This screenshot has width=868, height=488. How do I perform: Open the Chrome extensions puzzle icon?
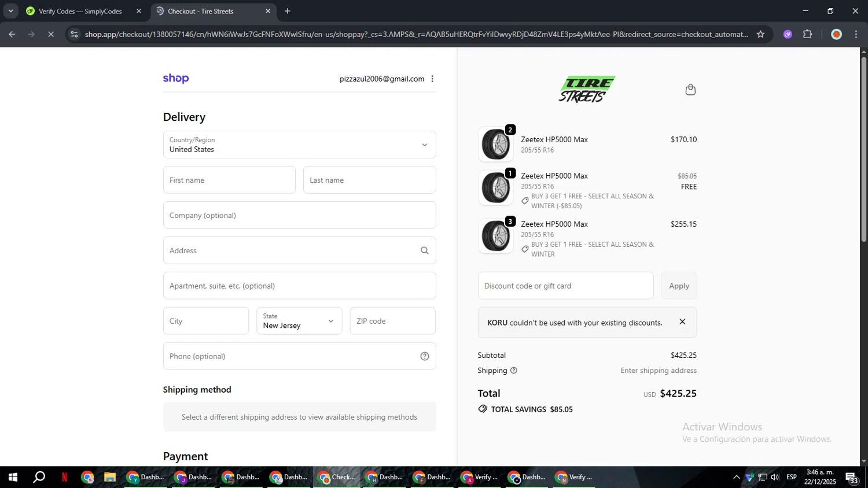[808, 34]
